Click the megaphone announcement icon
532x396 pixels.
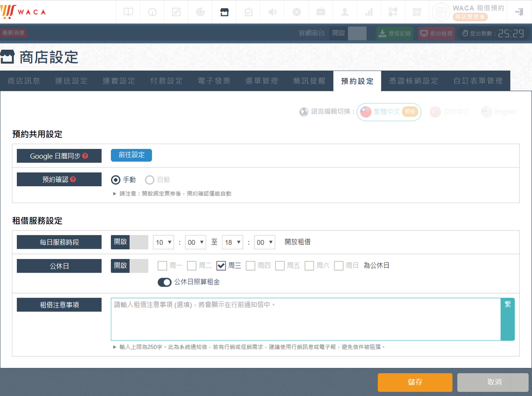click(272, 12)
